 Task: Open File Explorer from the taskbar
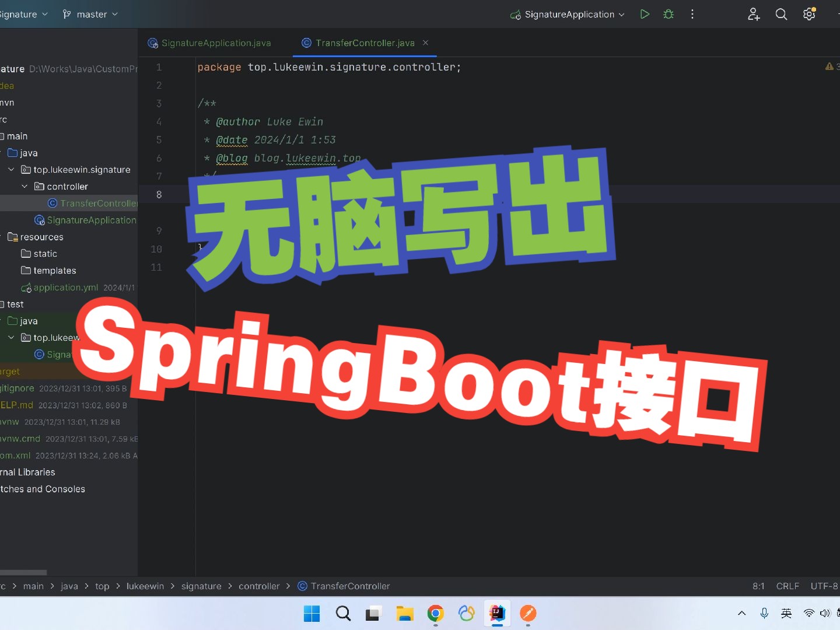pos(404,614)
